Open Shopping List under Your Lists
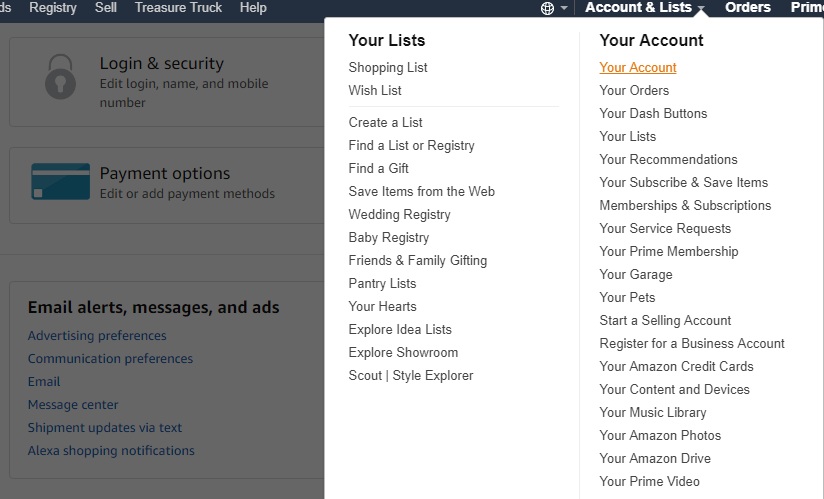The height and width of the screenshot is (499, 824). point(388,68)
